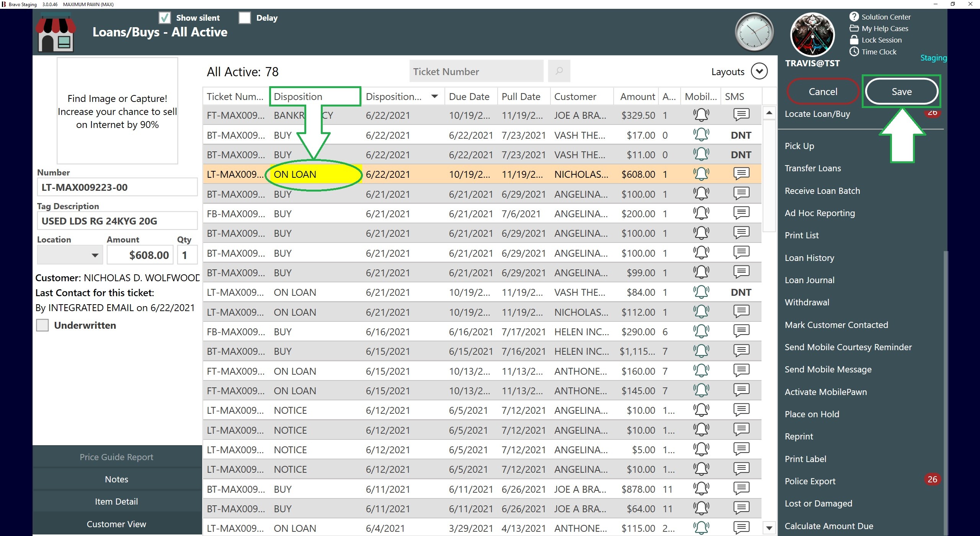Click SMS message icon for $608.00 row
This screenshot has width=980, height=536.
click(741, 174)
